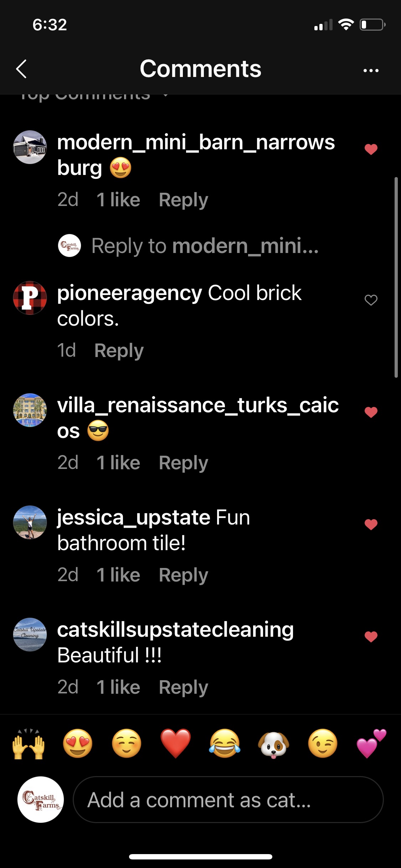401x868 pixels.
Task: Insert the heart-eyes emoji from quick bar
Action: (x=78, y=744)
